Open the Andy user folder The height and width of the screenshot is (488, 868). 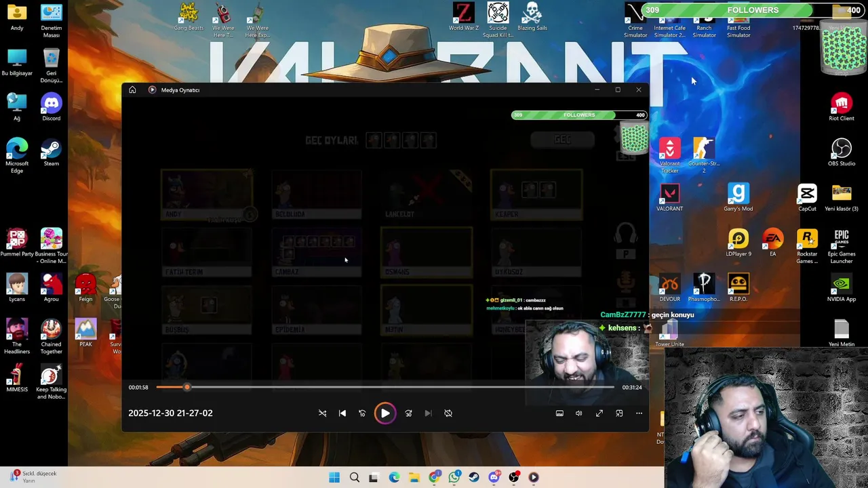[17, 18]
